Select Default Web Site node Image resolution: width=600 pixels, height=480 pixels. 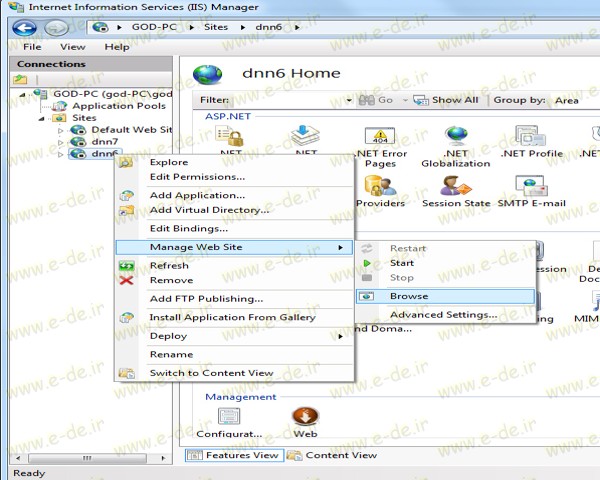pos(131,130)
